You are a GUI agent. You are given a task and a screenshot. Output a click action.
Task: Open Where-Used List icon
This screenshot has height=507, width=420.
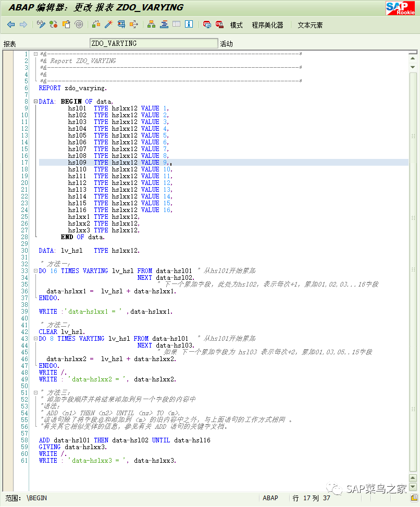tap(134, 24)
